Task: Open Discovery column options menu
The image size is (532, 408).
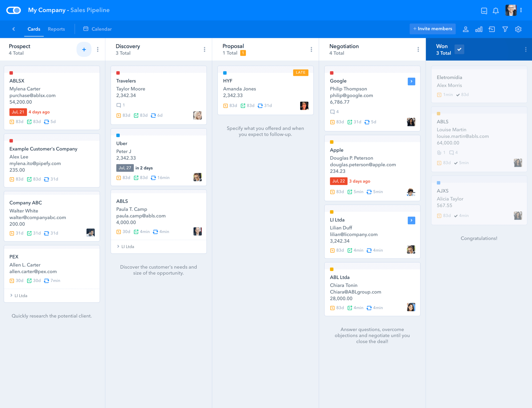Action: (204, 50)
